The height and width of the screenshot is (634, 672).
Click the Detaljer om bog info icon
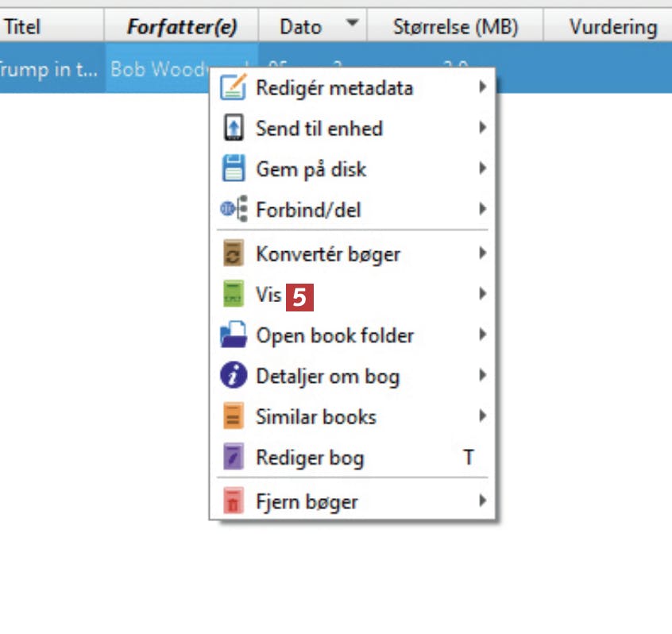234,376
